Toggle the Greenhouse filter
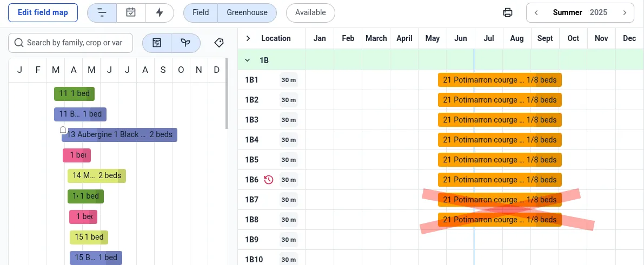The width and height of the screenshot is (644, 265). (247, 13)
